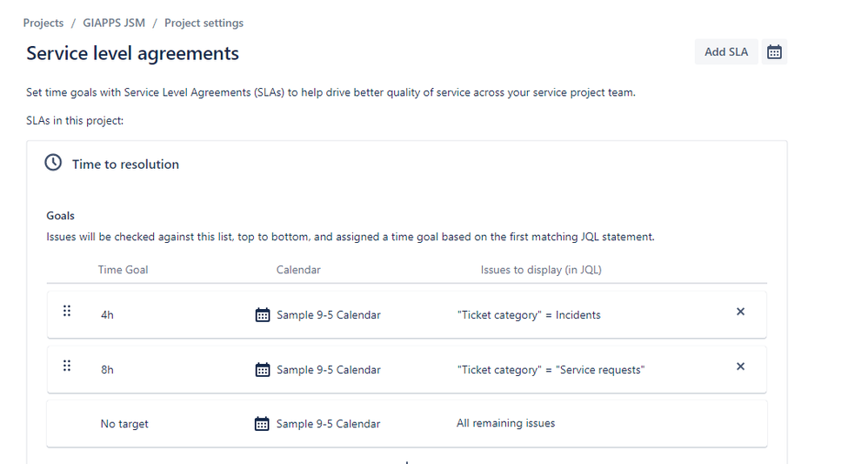This screenshot has height=464, width=868.
Task: Click the clock icon next to Time to resolution
Action: (x=53, y=163)
